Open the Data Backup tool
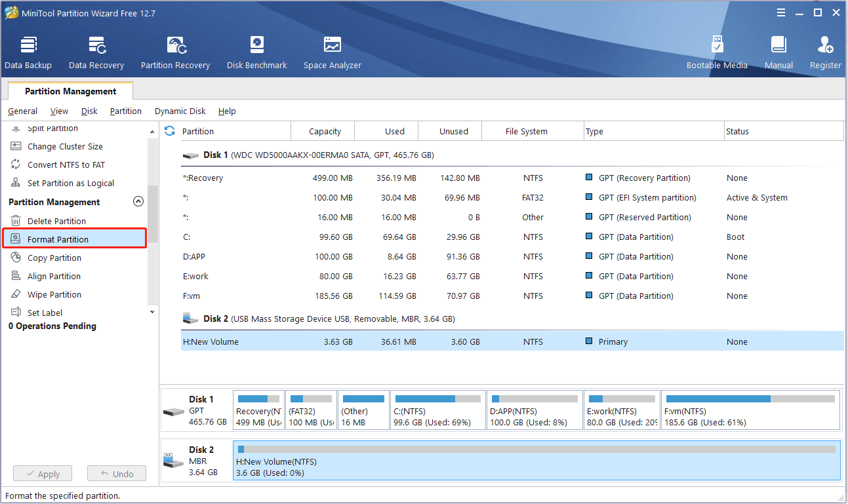848x504 pixels. pyautogui.click(x=28, y=52)
